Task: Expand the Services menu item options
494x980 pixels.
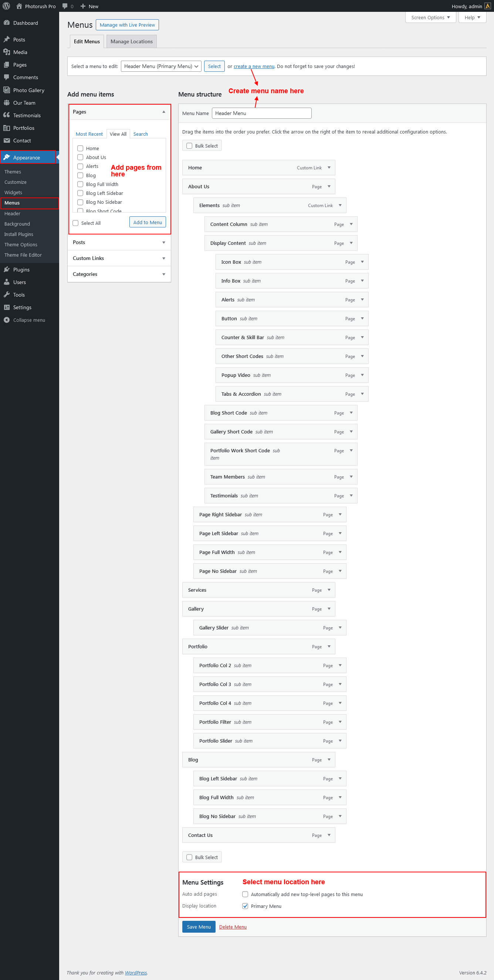Action: click(x=329, y=590)
